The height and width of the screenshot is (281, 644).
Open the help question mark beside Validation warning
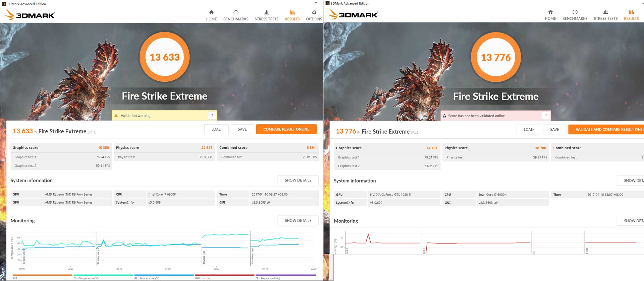(212, 116)
